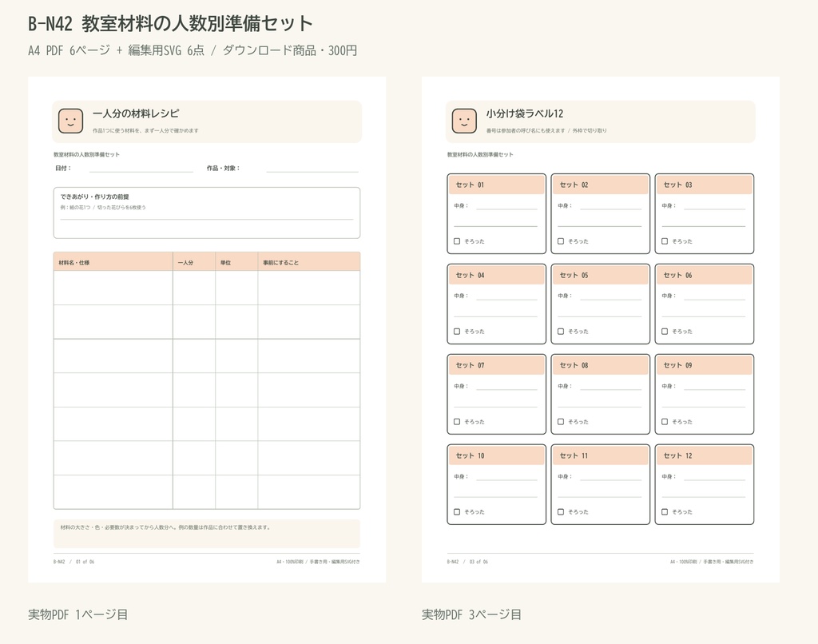Tick the そろった checkbox in セット 05
This screenshot has height=644, width=818.
pos(561,332)
